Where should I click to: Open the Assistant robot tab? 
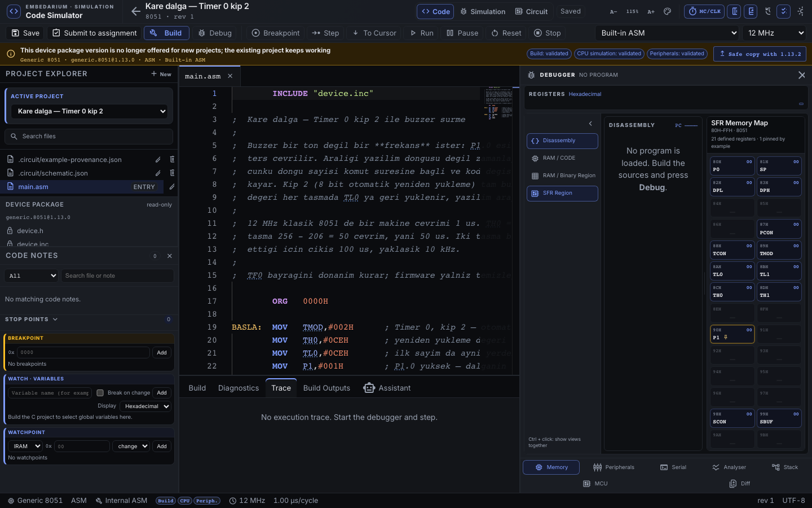387,388
